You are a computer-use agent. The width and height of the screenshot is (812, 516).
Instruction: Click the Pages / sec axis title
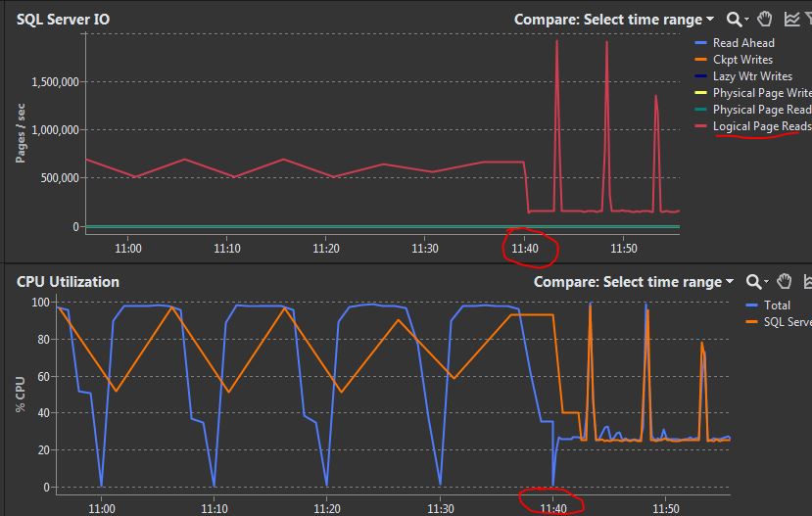[x=21, y=133]
